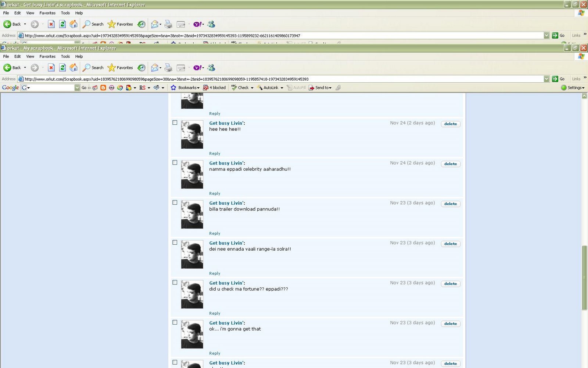Open View menu in My scrapbook window
Screen dimensions: 588x368
30,56
